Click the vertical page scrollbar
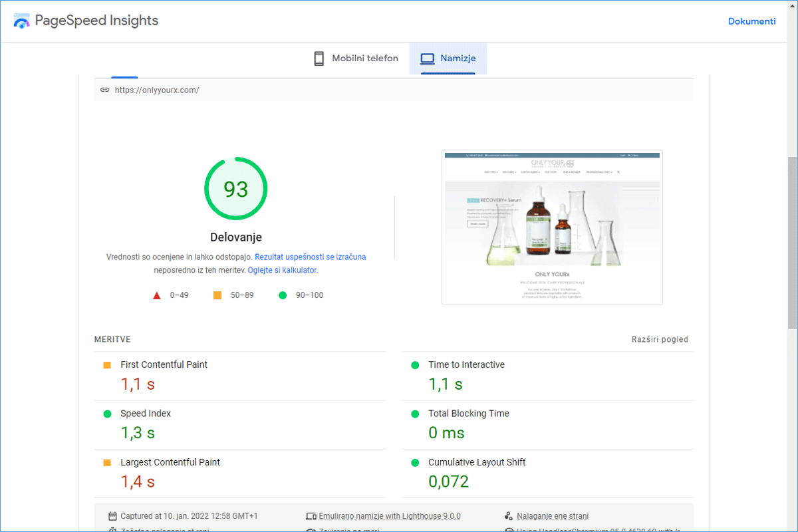Screen dimensions: 798x532 coord(792,242)
